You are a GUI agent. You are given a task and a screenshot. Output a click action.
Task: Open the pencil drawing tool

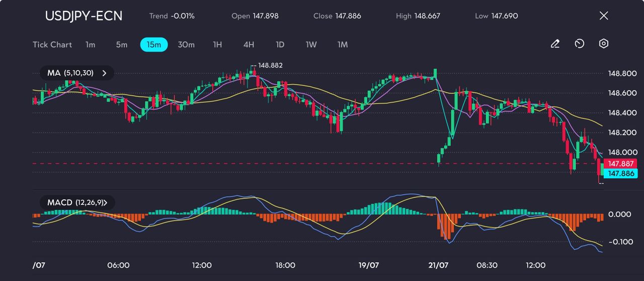pyautogui.click(x=555, y=44)
